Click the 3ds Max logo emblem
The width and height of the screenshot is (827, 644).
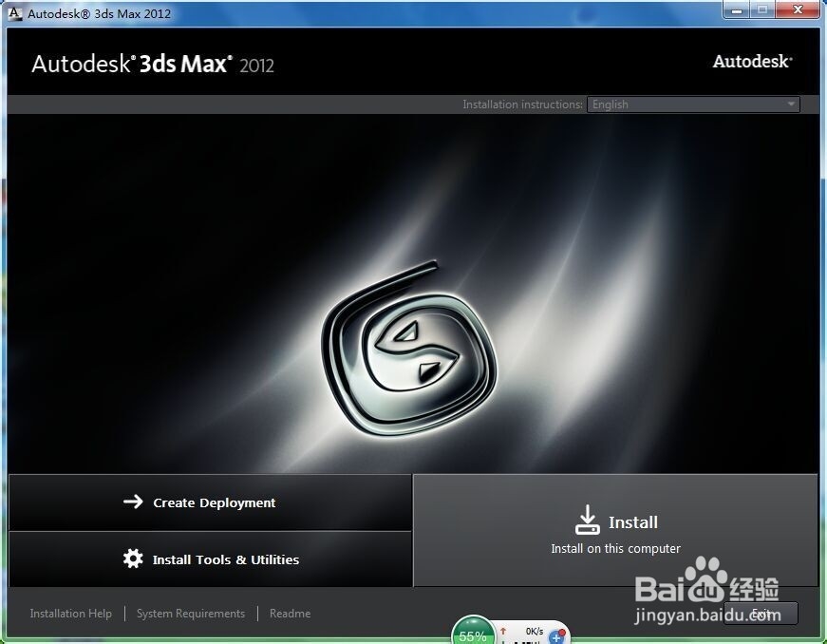pyautogui.click(x=409, y=348)
